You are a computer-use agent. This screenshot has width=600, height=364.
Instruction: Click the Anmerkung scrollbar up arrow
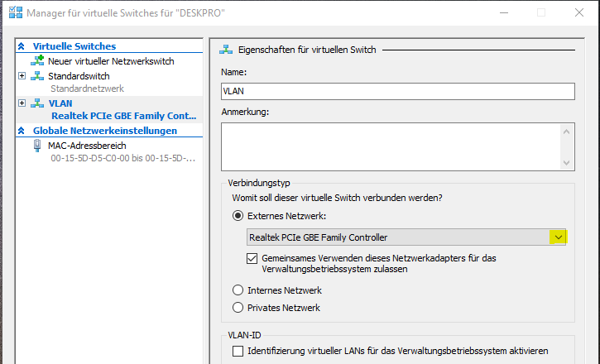pos(566,132)
